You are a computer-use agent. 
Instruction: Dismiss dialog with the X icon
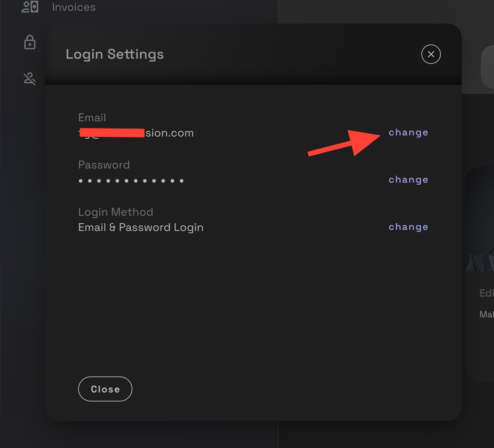[x=431, y=54]
